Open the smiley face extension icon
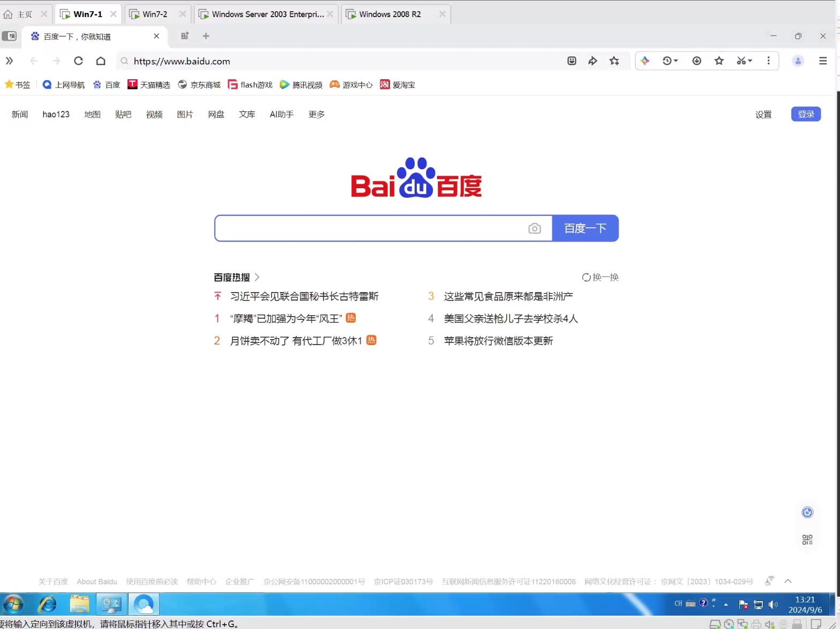Image resolution: width=840 pixels, height=629 pixels. [x=572, y=61]
